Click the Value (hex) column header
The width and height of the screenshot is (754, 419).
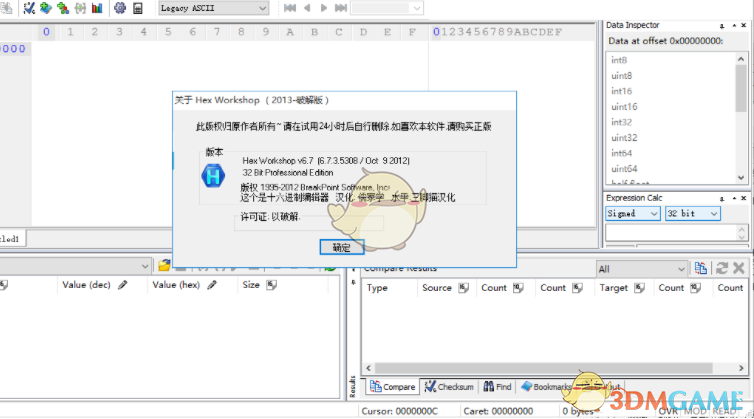coord(176,285)
